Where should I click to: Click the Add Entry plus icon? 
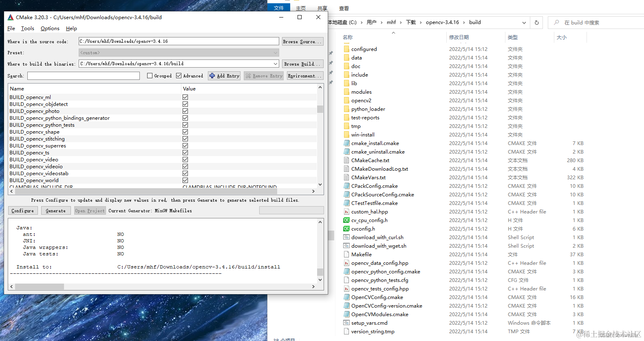pyautogui.click(x=212, y=76)
